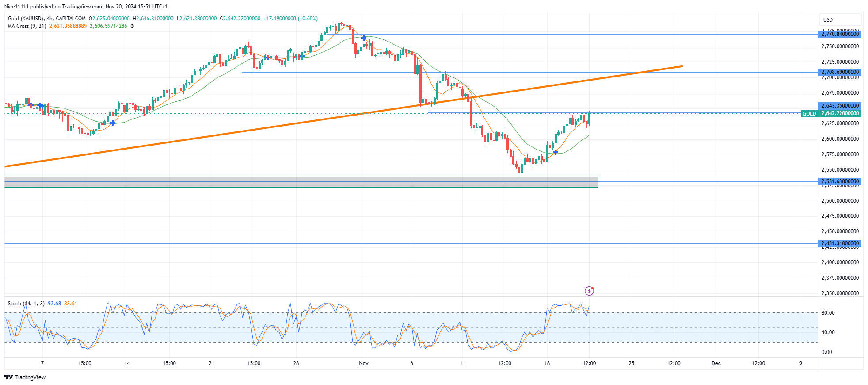
Task: Click the 2,770.84 price level label
Action: point(840,34)
